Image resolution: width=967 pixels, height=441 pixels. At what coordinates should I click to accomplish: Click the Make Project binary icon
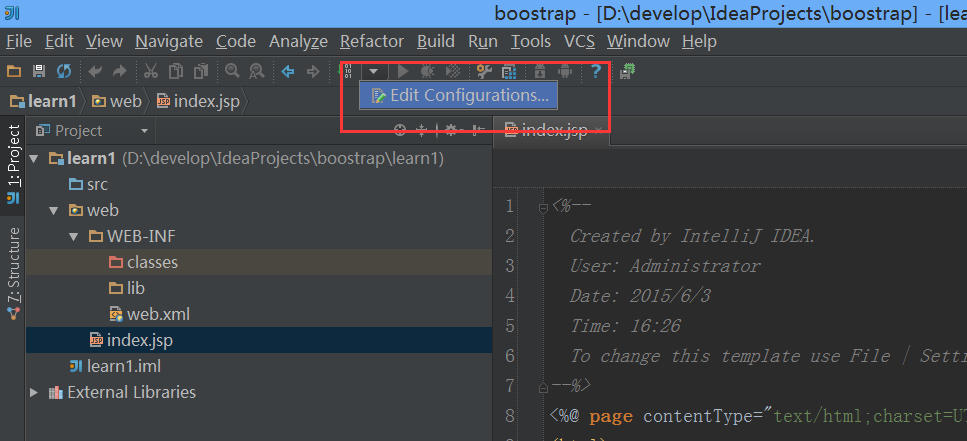pyautogui.click(x=347, y=72)
